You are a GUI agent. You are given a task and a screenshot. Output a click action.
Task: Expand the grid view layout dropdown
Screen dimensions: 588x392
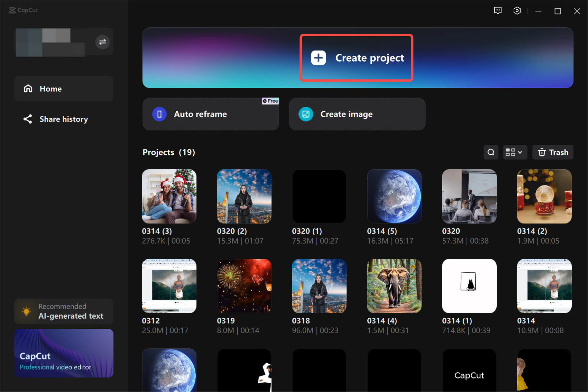pos(515,152)
